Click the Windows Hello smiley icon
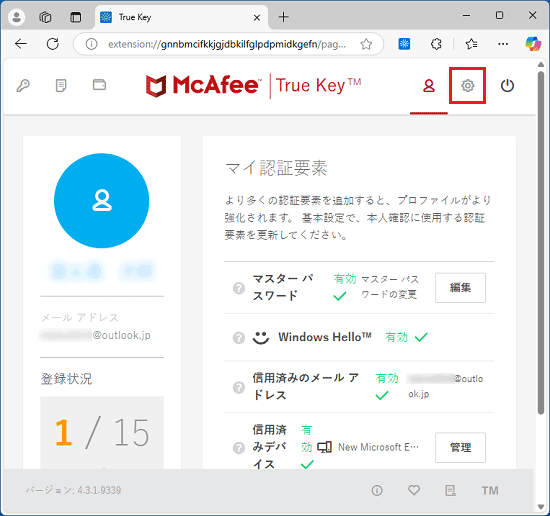The image size is (550, 516). 261,338
